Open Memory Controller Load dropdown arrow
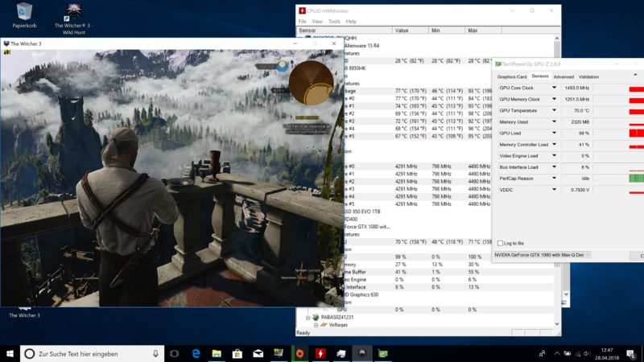Screen dimensions: 644x362 click(554, 145)
